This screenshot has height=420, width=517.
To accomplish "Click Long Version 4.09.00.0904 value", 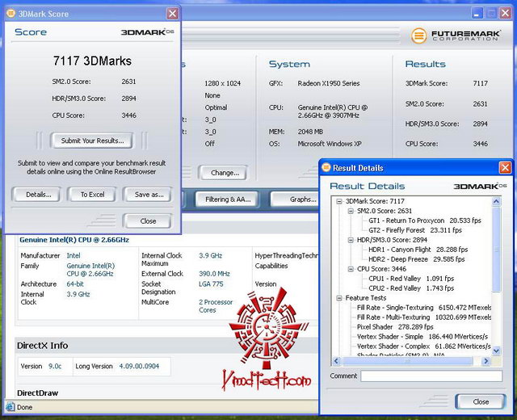I will 139,366.
